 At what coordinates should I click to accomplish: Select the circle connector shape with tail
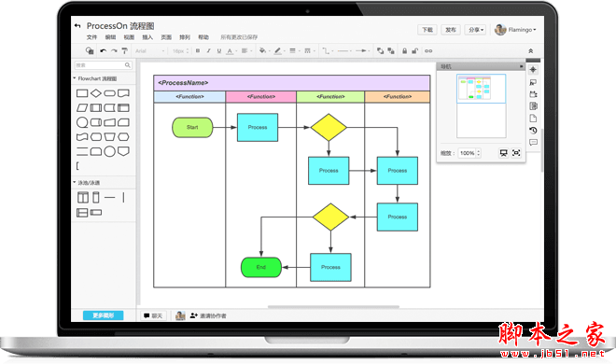82,122
